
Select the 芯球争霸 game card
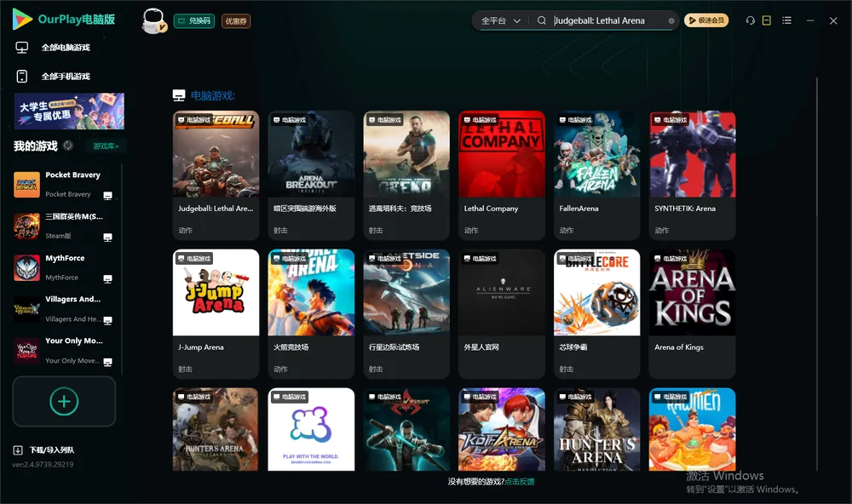pos(597,314)
